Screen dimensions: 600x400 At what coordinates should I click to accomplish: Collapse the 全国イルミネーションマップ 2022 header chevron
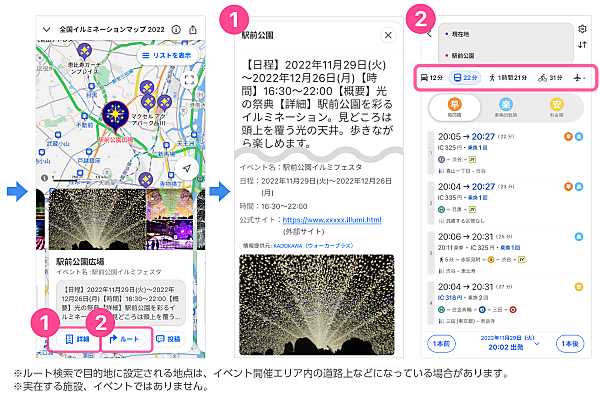(x=46, y=29)
